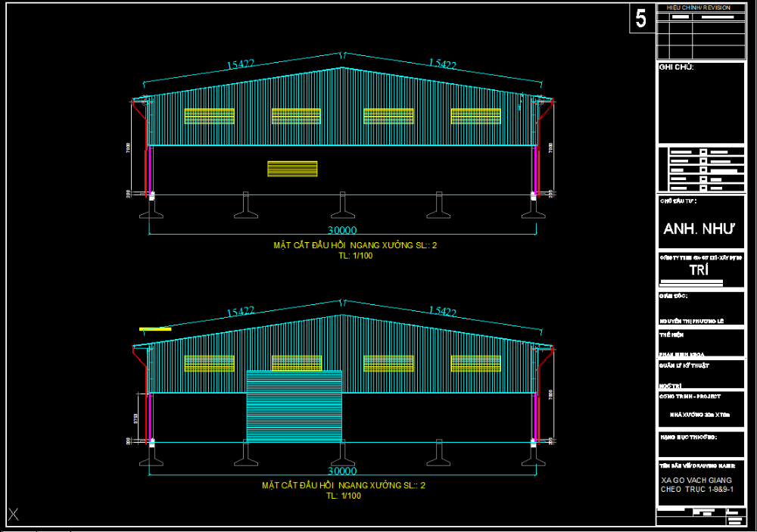The height and width of the screenshot is (532, 757).
Task: Select the 30000 dimension of the upper section
Action: coord(342,230)
